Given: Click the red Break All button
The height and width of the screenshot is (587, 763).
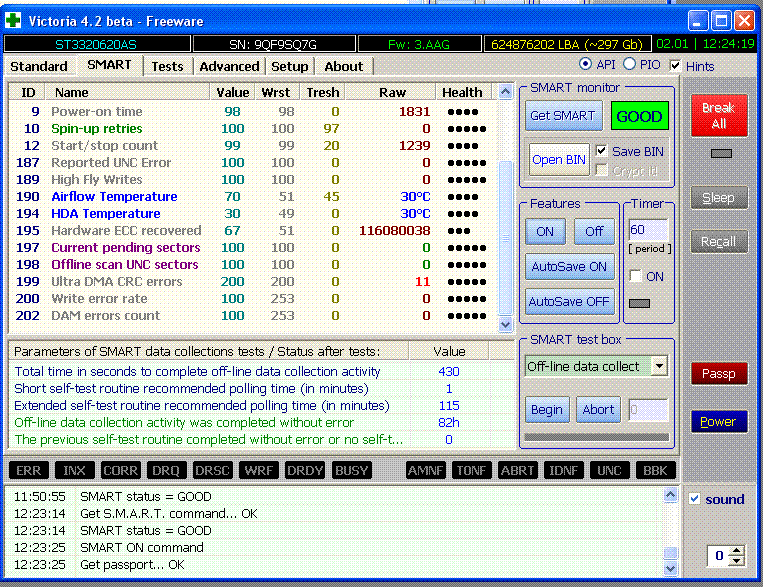Looking at the screenshot, I should pyautogui.click(x=719, y=115).
